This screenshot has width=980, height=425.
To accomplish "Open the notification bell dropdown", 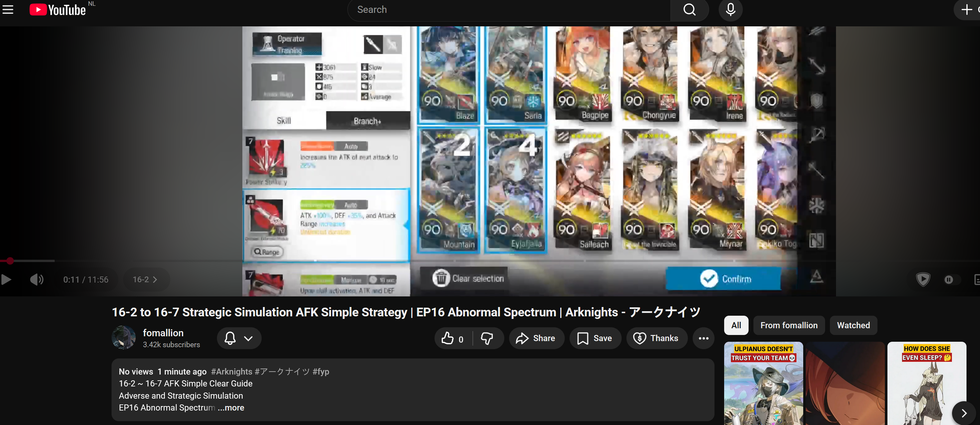I will [238, 338].
